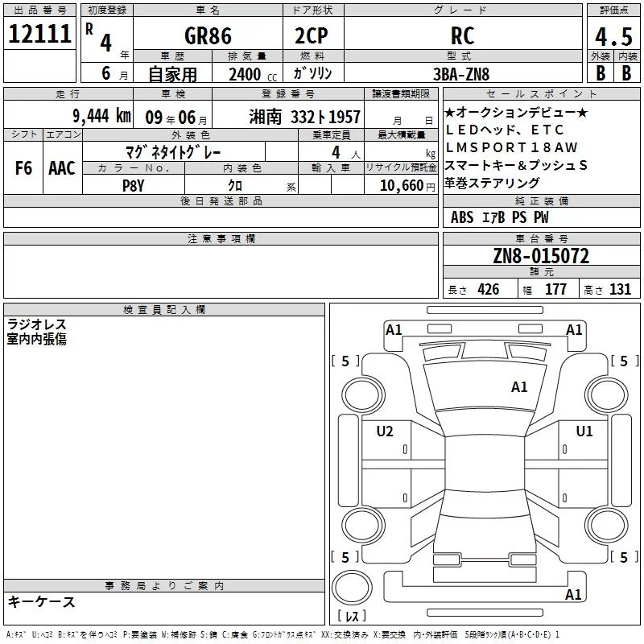Click the recycle deposit 10,660円
The width and height of the screenshot is (644, 644).
pos(407,186)
